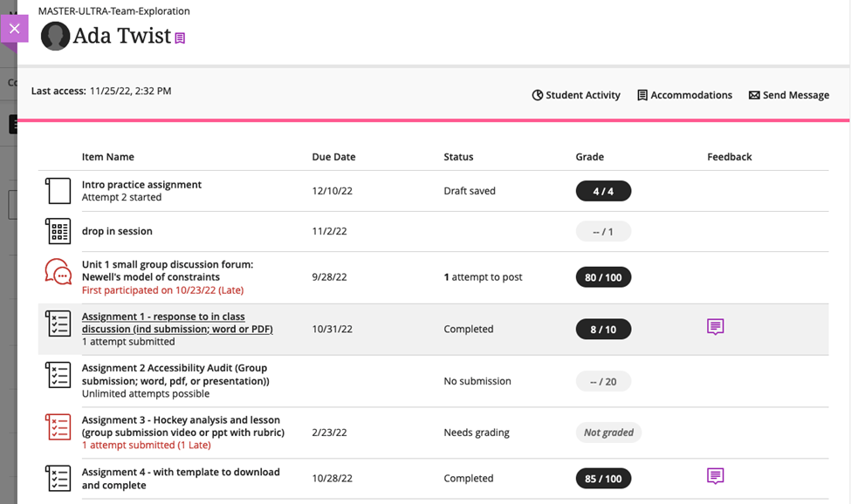This screenshot has height=504, width=851.
Task: Click the 80 / 100 discussion grade
Action: pyautogui.click(x=603, y=277)
